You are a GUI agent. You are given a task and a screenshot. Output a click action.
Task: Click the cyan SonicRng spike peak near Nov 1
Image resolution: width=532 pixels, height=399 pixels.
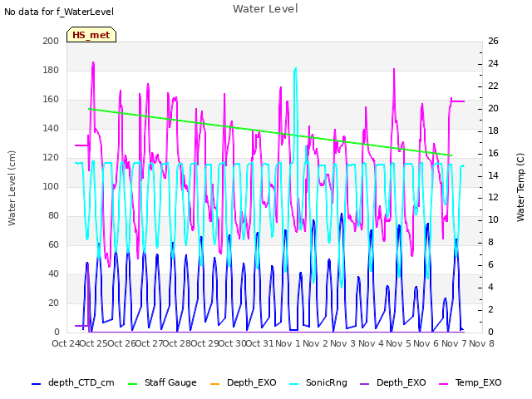pos(296,68)
